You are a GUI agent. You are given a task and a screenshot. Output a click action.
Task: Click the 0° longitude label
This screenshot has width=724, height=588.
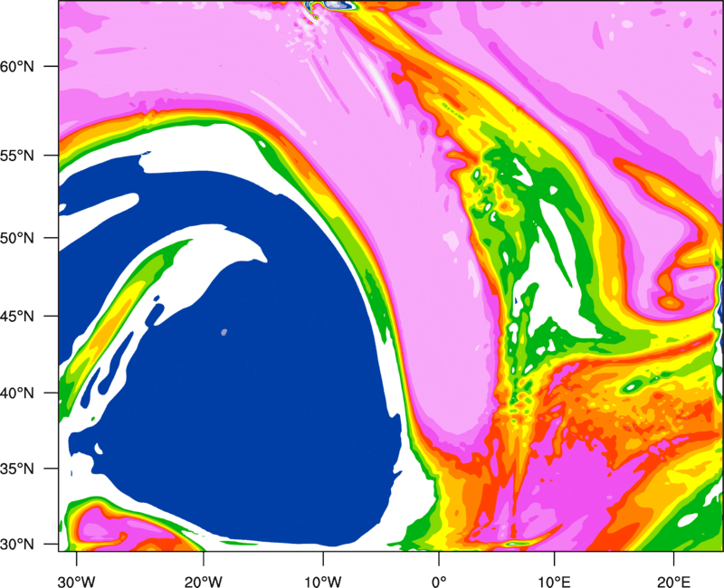[x=439, y=582]
